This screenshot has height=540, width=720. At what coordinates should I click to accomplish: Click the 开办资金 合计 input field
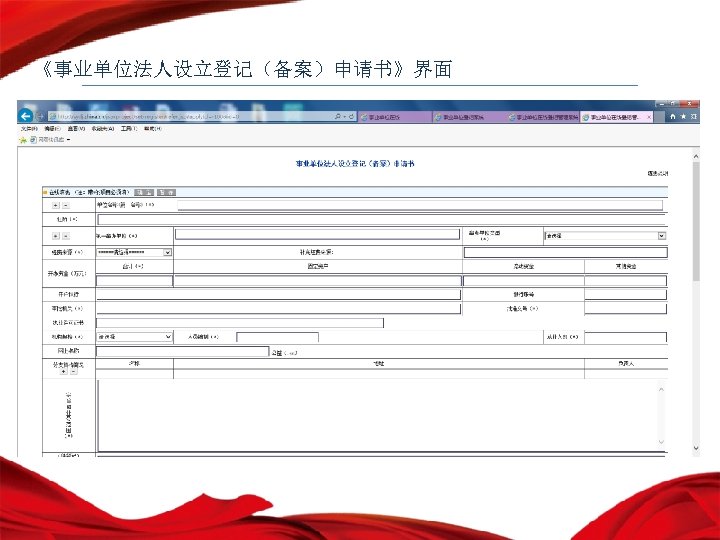(134, 281)
